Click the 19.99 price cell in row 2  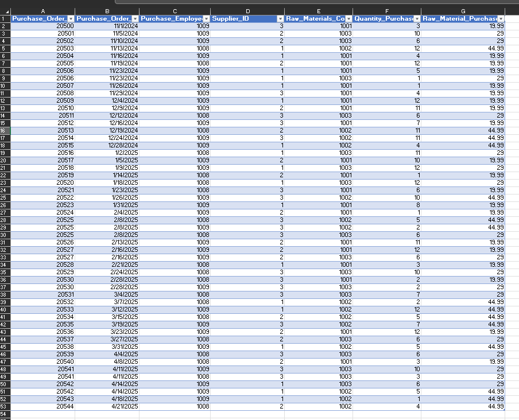click(x=463, y=26)
